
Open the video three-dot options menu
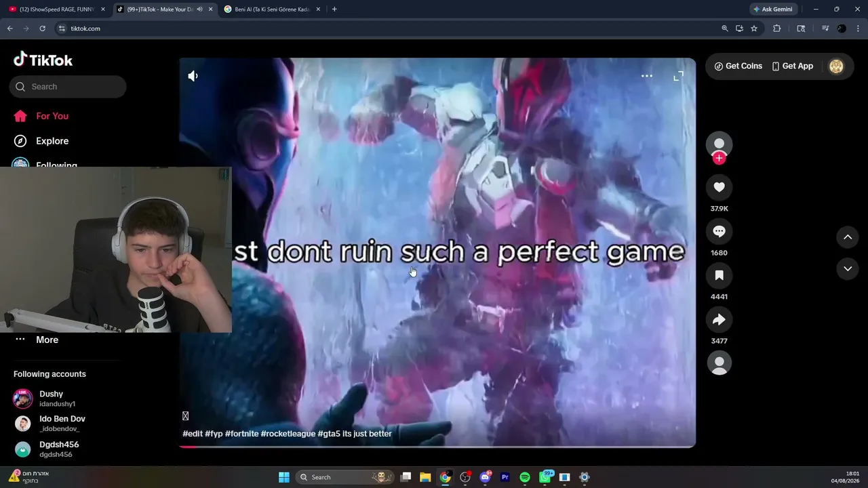(x=647, y=76)
